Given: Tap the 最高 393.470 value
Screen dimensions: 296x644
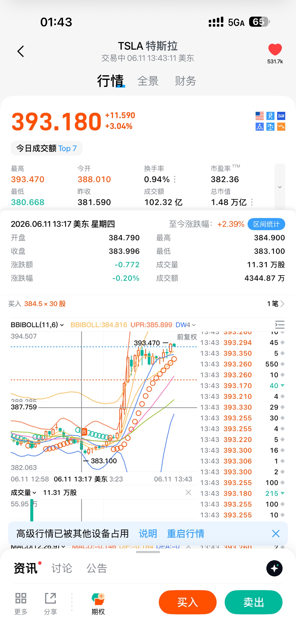Looking at the screenshot, I should pyautogui.click(x=27, y=179).
